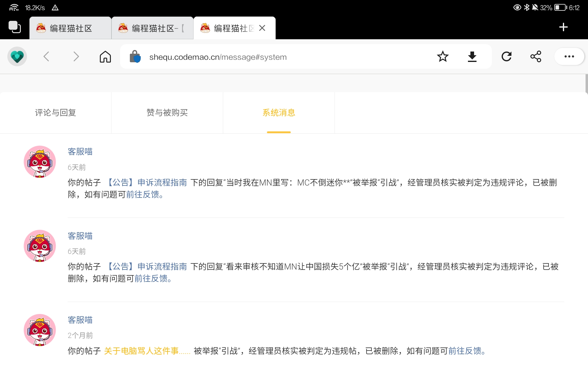Screen dimensions: 588x368
Task: Open the green heart shield icon
Action: coord(17,56)
